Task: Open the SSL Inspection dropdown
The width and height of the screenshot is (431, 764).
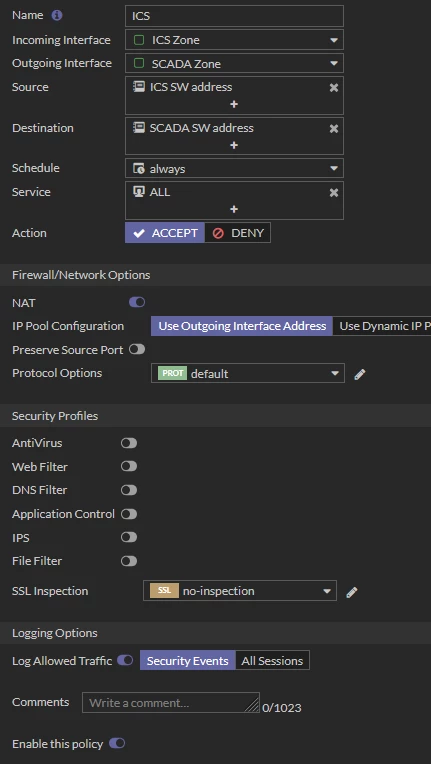Action: [240, 591]
